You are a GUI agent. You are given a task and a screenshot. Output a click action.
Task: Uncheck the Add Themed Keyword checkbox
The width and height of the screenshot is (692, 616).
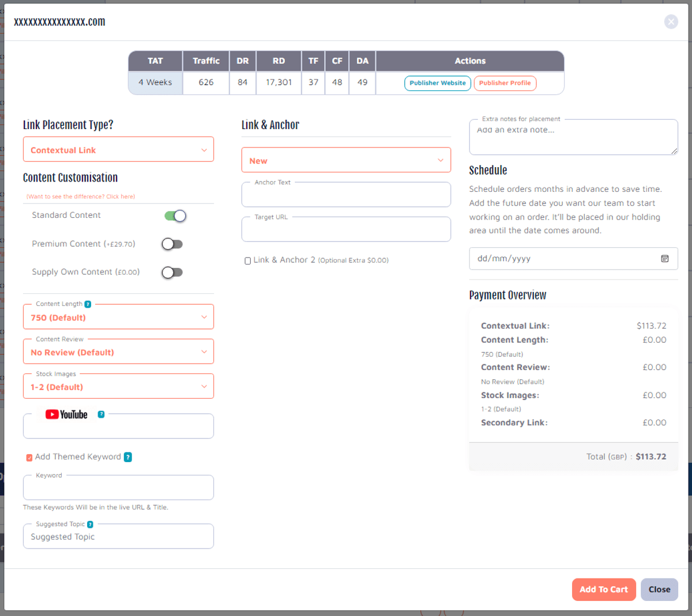pyautogui.click(x=29, y=458)
